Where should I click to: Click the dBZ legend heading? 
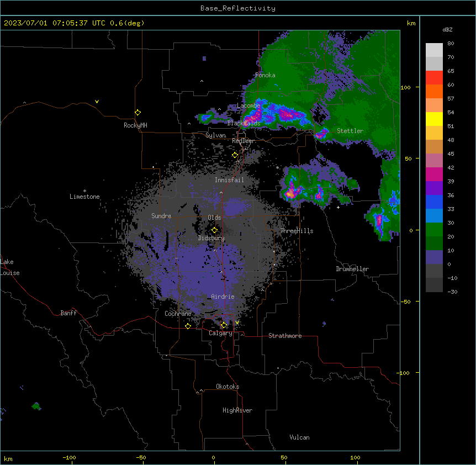[x=447, y=29]
